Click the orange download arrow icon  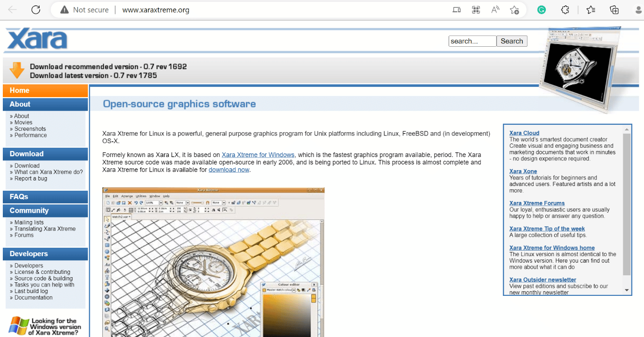tap(17, 70)
